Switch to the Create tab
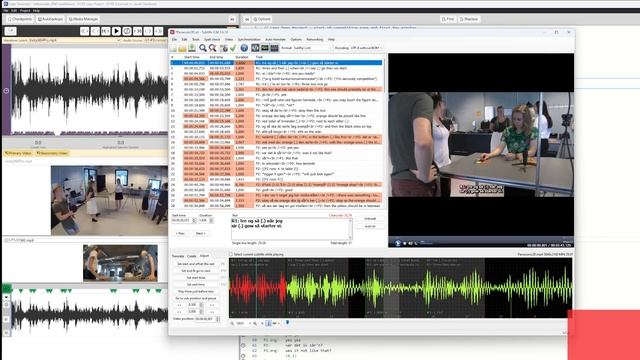Image resolution: width=640 pixels, height=360 pixels. click(x=191, y=256)
